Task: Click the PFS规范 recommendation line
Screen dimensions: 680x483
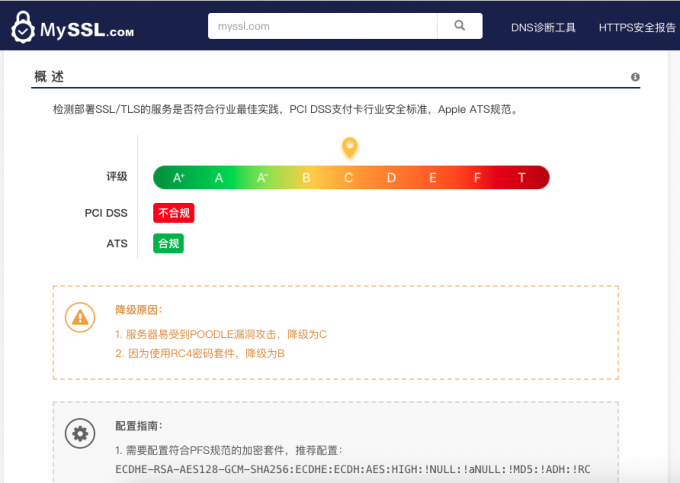Action: click(x=229, y=450)
